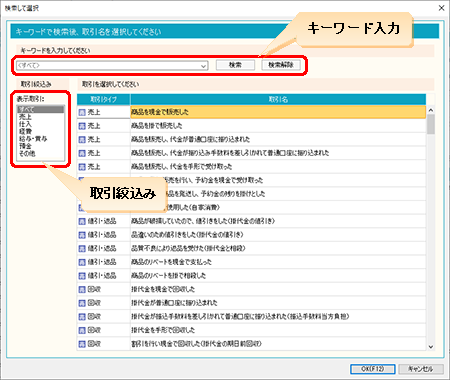
Task: Click the icon beside 商品のリベートを現金で支払った
Action: point(82,262)
